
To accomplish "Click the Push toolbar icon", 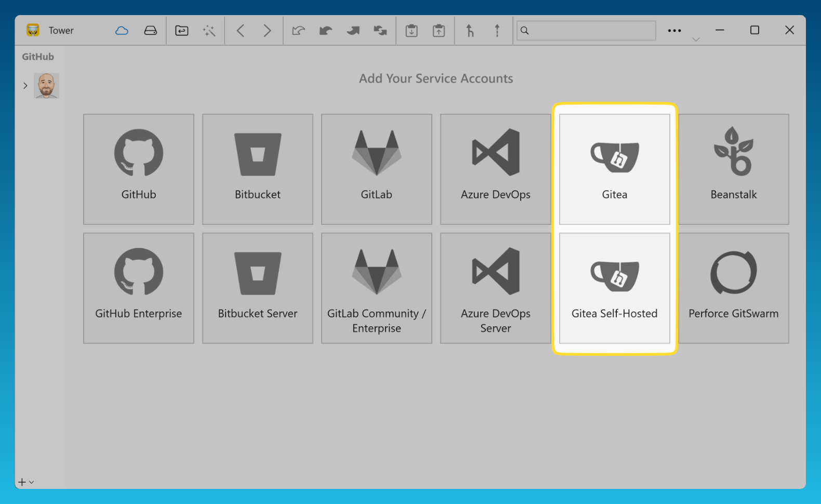I will (353, 31).
